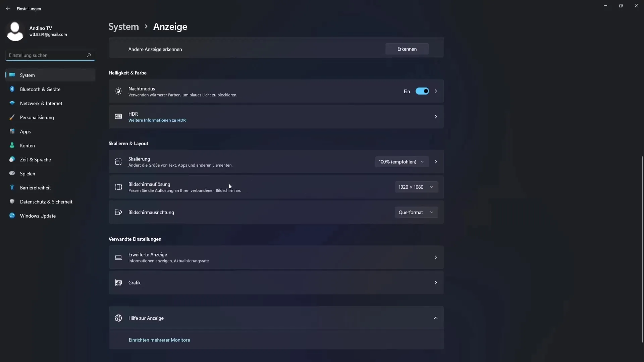Screen dimensions: 644x362
Task: Open Netzwerk & Internet settings
Action: click(41, 103)
